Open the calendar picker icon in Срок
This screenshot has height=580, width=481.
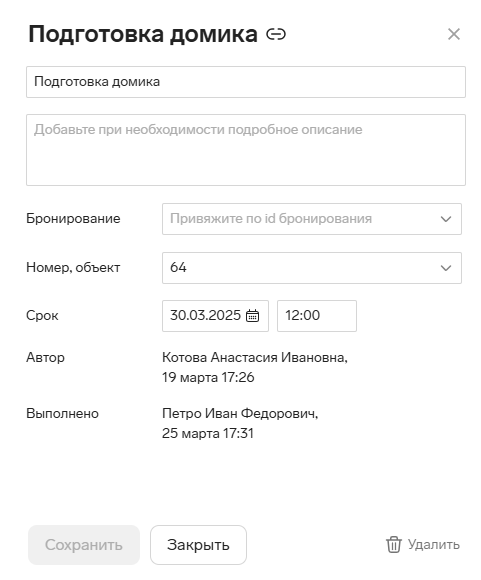(x=253, y=316)
